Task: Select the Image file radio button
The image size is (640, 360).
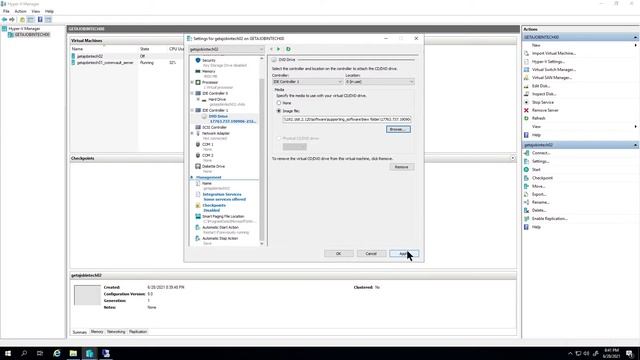Action: click(279, 111)
